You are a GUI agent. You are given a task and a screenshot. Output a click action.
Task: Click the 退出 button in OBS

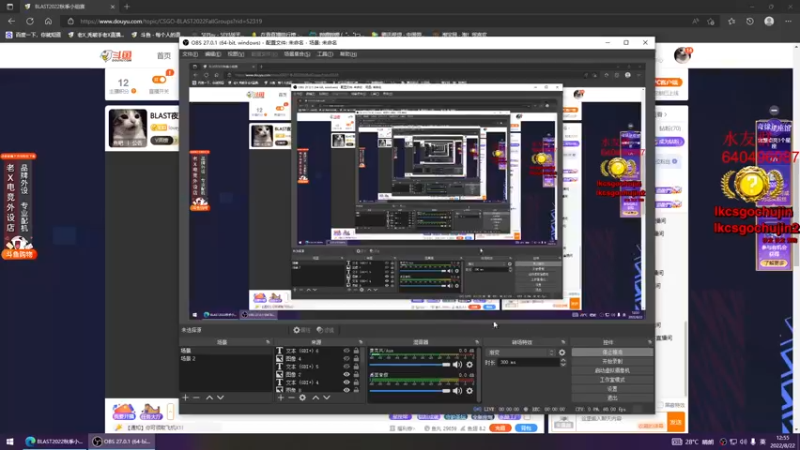(612, 398)
